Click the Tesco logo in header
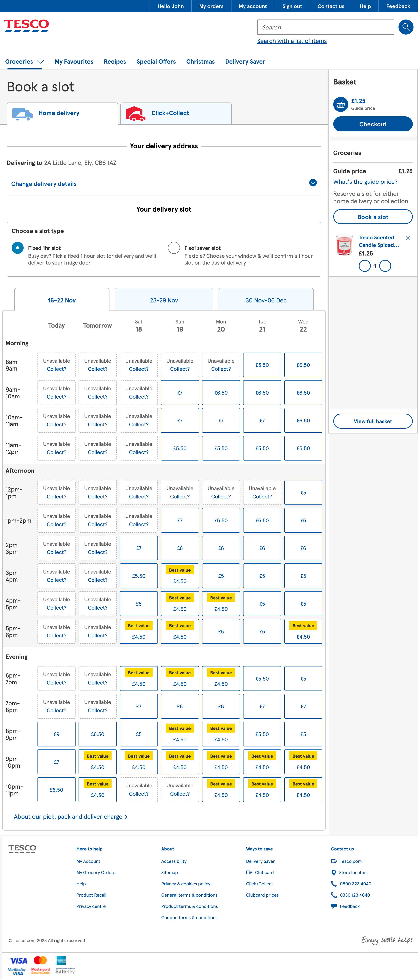418x980 pixels. [x=26, y=26]
